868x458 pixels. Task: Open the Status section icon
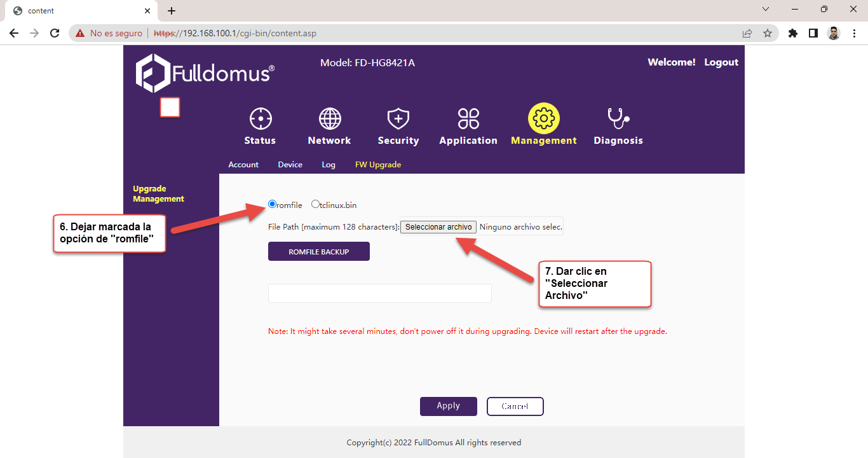(261, 119)
